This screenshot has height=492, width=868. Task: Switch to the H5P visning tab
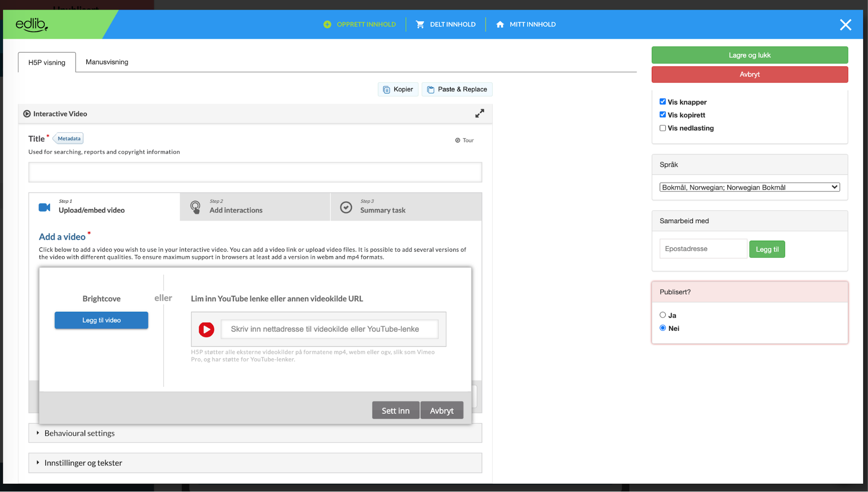(47, 62)
